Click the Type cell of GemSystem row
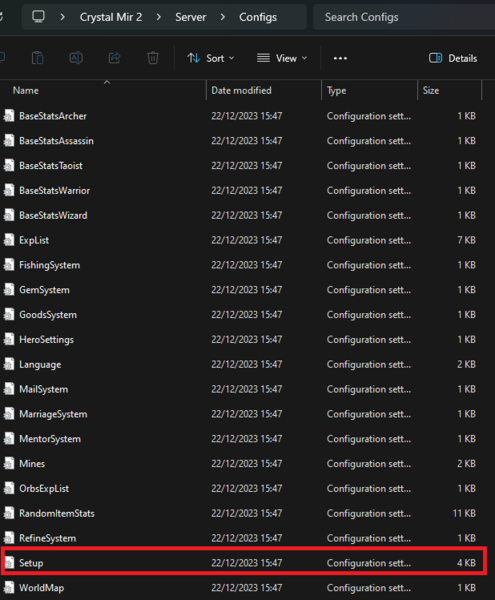This screenshot has width=495, height=600. 369,290
